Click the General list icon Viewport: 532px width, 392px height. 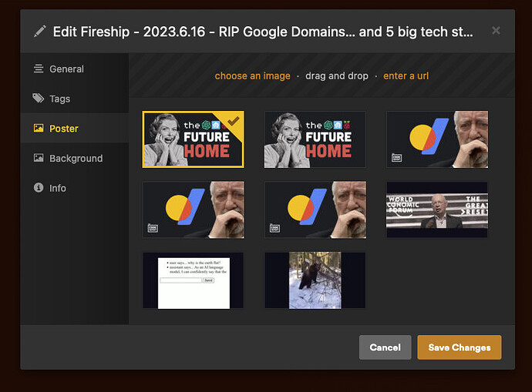tap(39, 69)
